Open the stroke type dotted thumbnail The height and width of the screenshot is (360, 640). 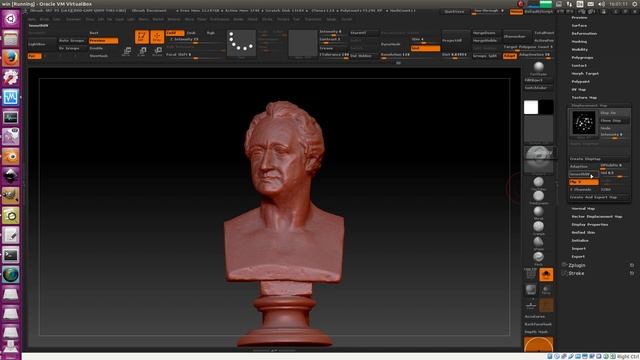point(242,43)
